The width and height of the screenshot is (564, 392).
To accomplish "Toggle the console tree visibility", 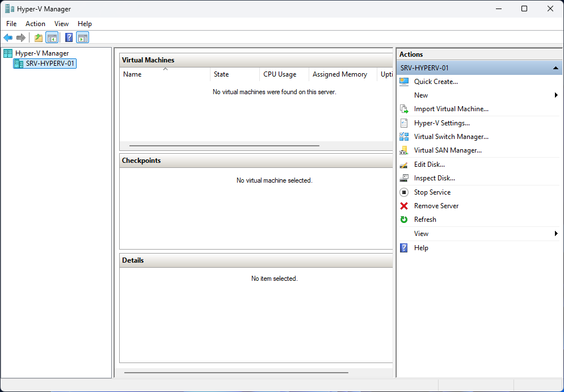I will (x=52, y=37).
